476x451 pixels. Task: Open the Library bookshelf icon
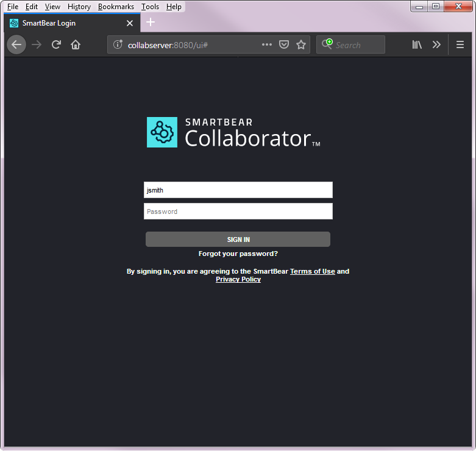click(x=417, y=44)
